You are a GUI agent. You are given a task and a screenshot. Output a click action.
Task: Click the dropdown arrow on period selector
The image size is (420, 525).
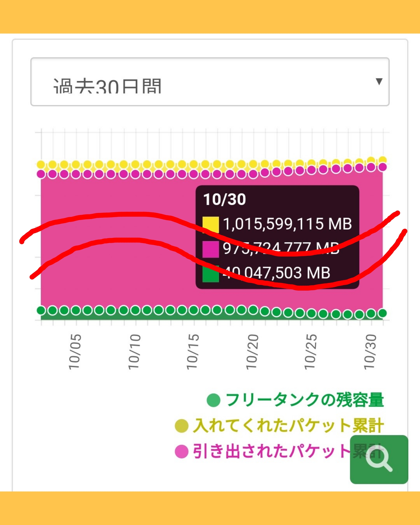click(379, 81)
